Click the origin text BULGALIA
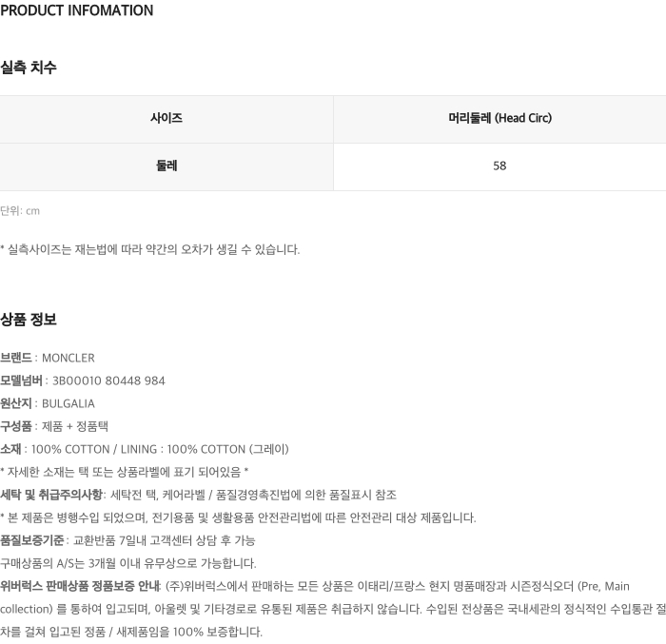 point(69,403)
